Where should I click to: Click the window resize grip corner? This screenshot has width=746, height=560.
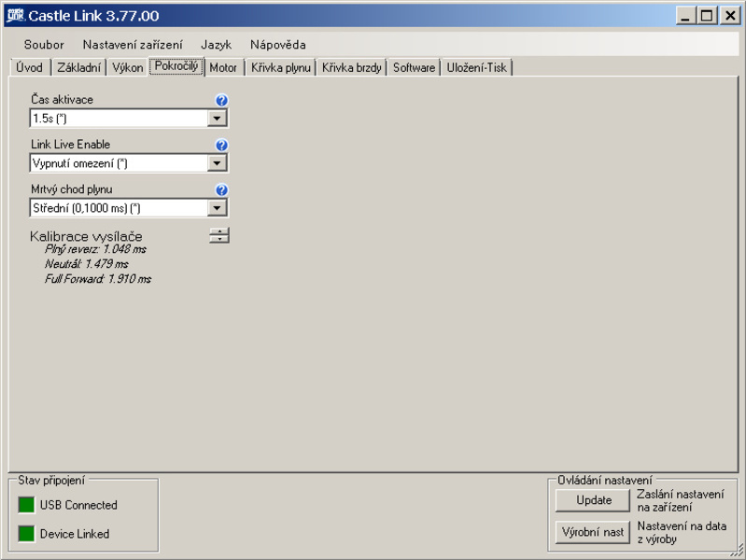click(x=739, y=552)
